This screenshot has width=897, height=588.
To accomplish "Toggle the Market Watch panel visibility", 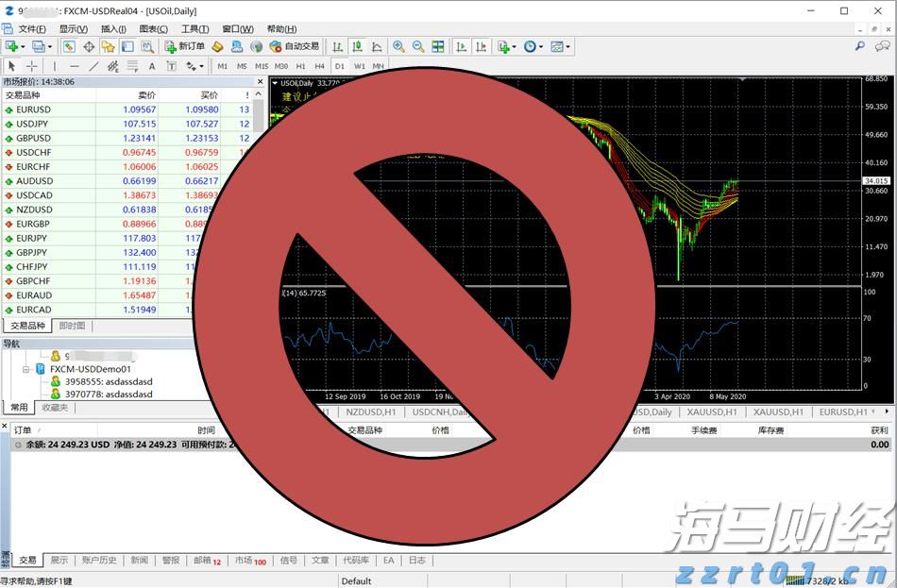I will coord(71,45).
